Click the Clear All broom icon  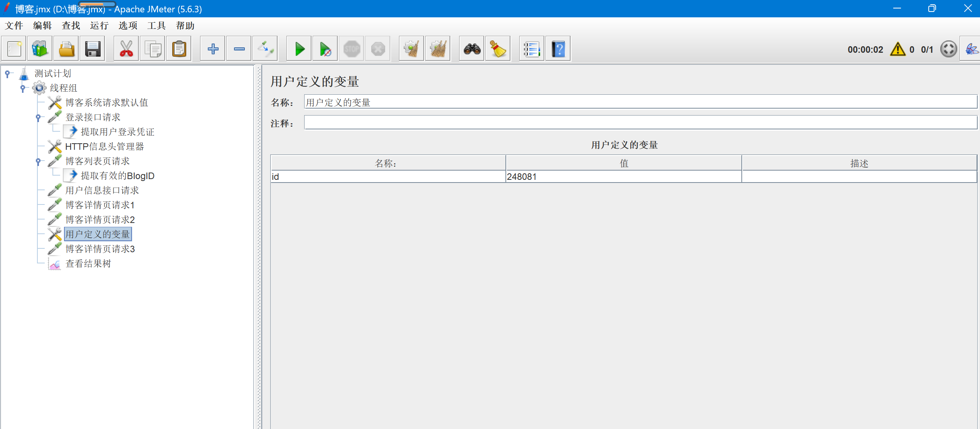coord(438,49)
